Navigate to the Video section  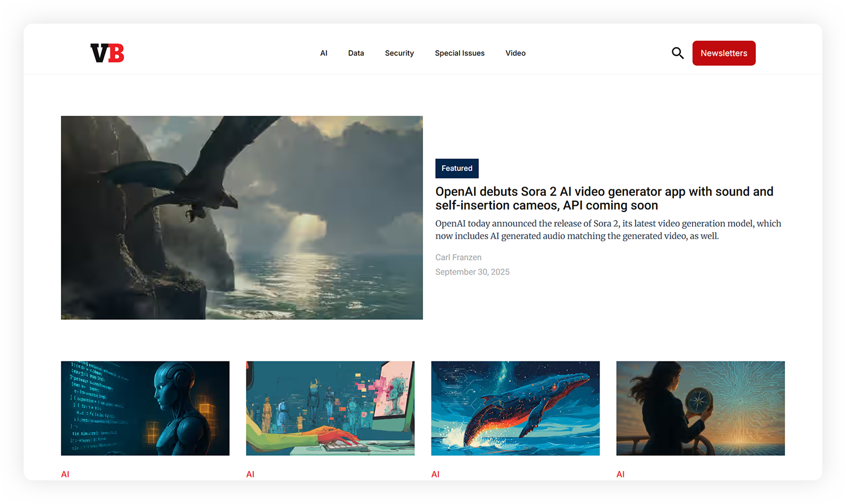pyautogui.click(x=515, y=53)
